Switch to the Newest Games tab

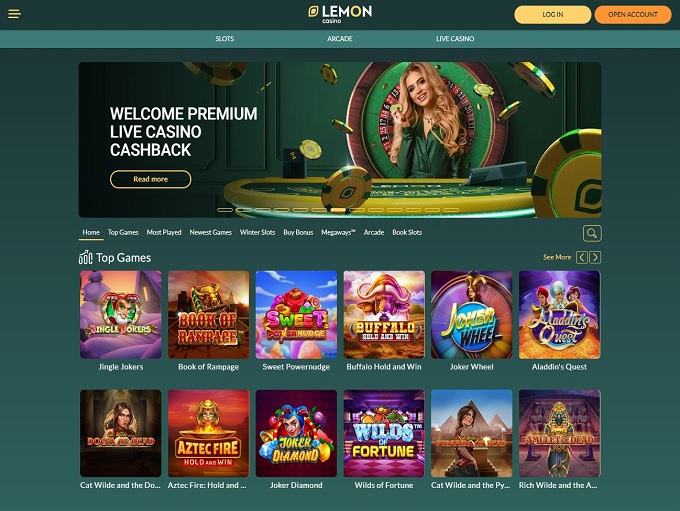[x=211, y=233]
